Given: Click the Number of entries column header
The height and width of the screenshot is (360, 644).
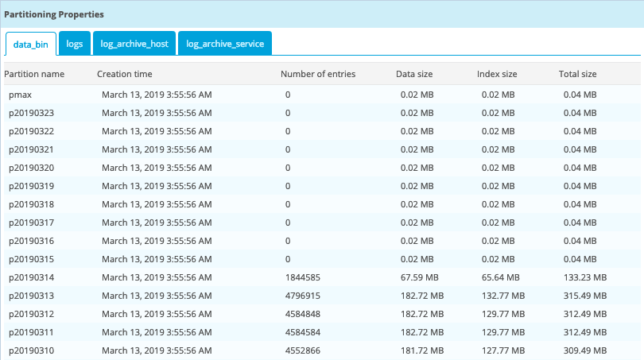Looking at the screenshot, I should 318,74.
